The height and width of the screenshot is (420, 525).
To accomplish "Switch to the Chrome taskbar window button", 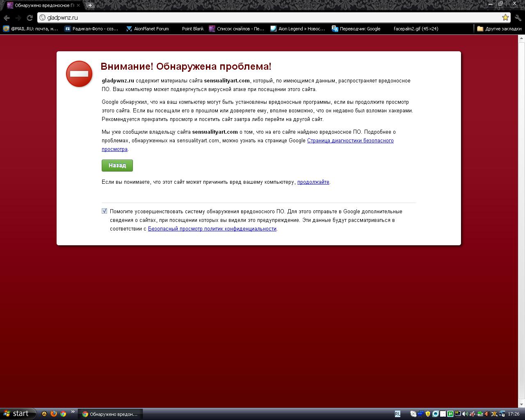I will click(x=111, y=414).
